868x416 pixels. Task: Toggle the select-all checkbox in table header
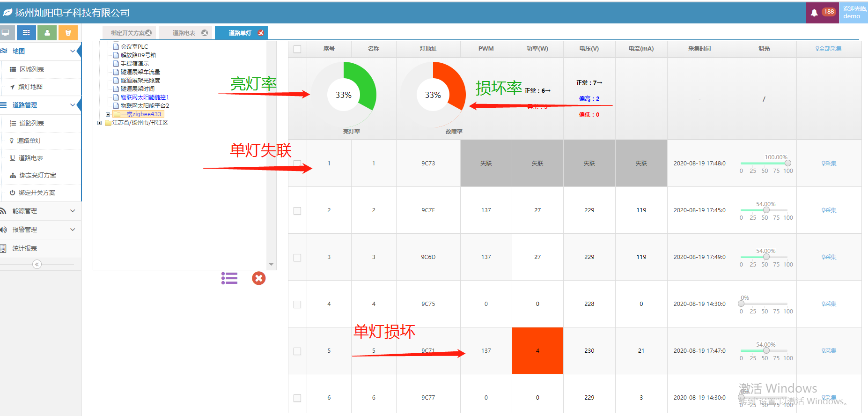click(297, 49)
